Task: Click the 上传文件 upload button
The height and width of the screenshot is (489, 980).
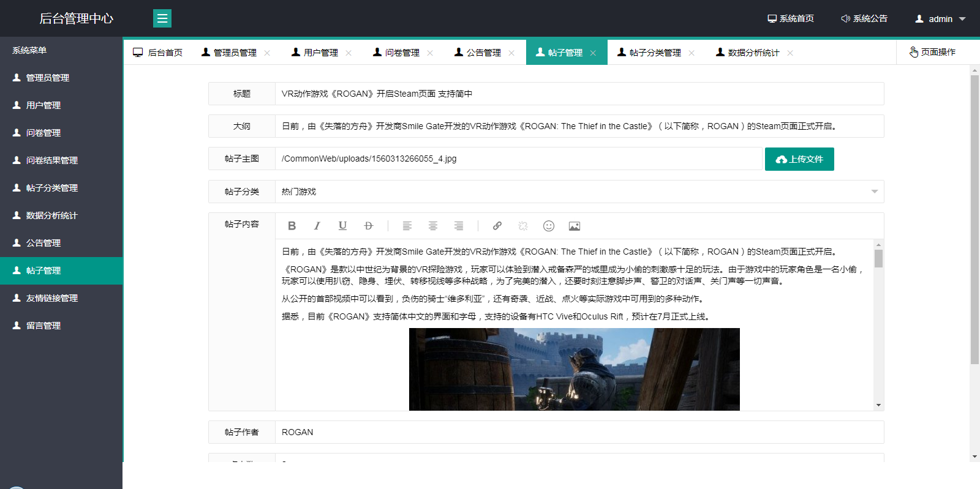Action: pyautogui.click(x=799, y=159)
